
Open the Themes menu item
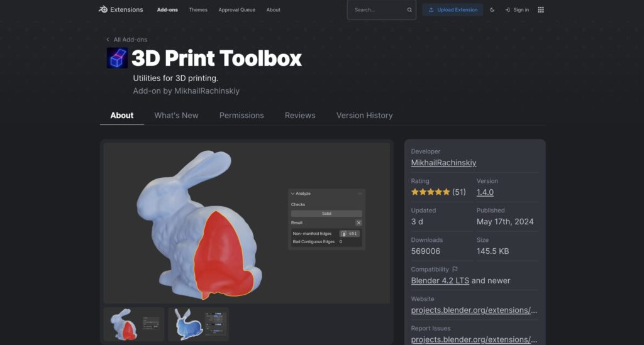click(x=198, y=10)
